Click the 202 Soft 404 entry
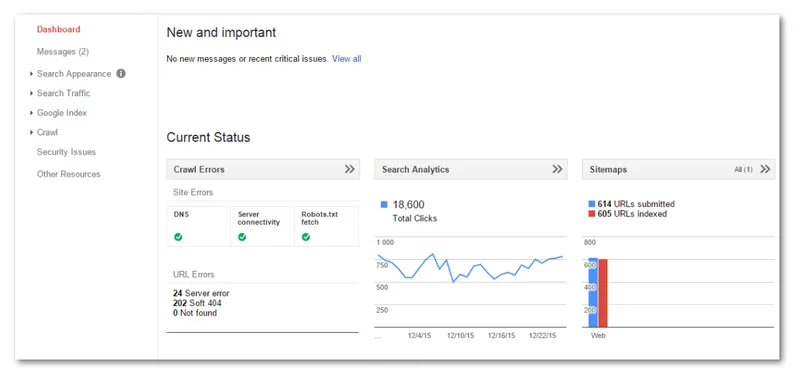 click(197, 303)
